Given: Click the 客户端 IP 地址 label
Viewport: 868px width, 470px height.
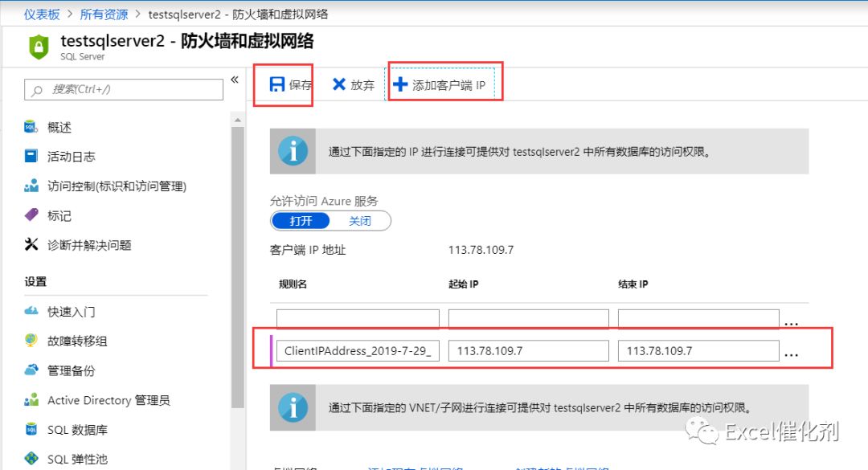Looking at the screenshot, I should coord(308,250).
